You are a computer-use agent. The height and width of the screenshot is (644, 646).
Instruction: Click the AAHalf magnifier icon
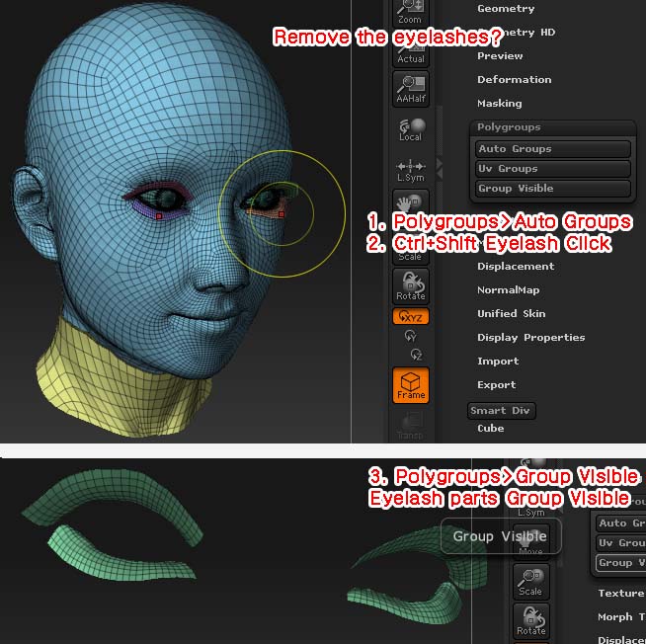[x=410, y=89]
